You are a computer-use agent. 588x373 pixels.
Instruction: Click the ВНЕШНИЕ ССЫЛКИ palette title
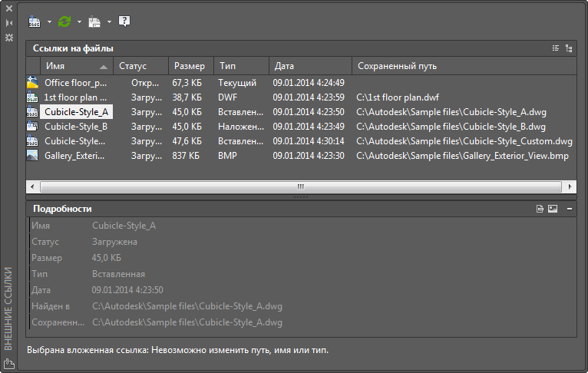tap(8, 309)
